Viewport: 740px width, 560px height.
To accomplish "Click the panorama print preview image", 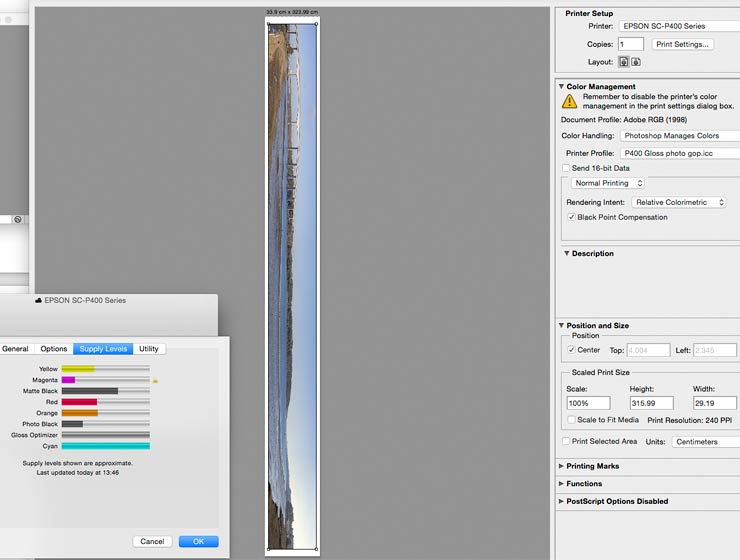I will [x=292, y=286].
